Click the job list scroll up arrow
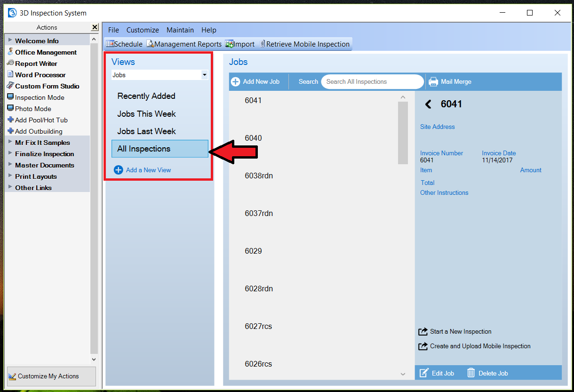 403,97
